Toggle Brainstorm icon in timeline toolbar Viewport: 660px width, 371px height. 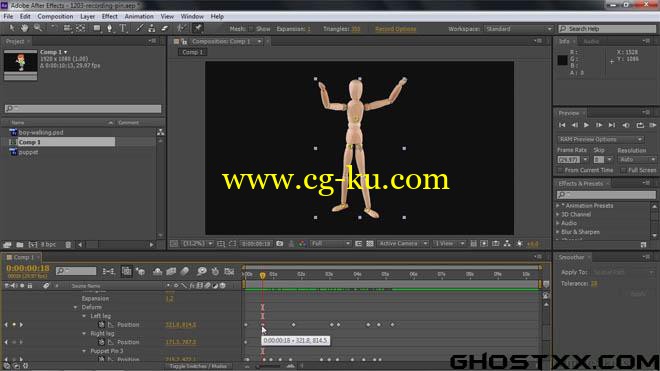point(202,272)
